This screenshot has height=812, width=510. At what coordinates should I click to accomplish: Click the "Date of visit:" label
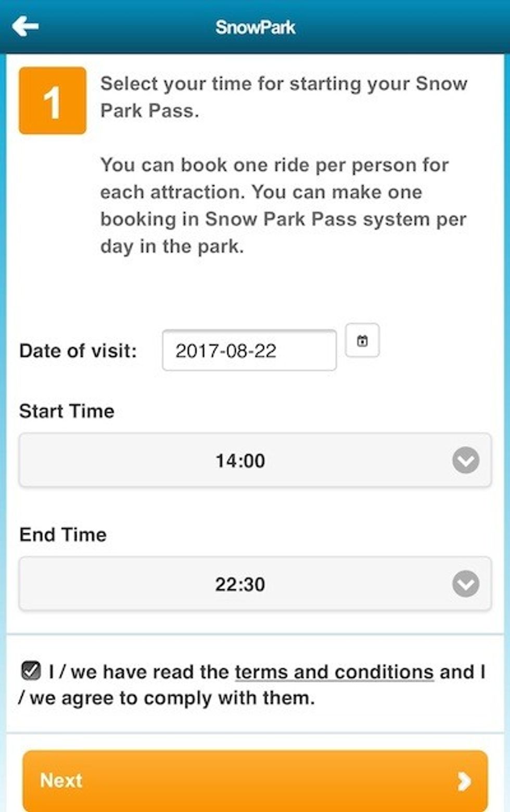tap(78, 351)
